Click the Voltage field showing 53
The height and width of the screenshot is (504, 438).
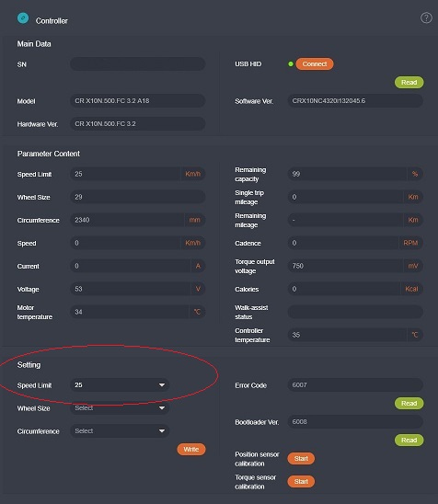pyautogui.click(x=138, y=289)
